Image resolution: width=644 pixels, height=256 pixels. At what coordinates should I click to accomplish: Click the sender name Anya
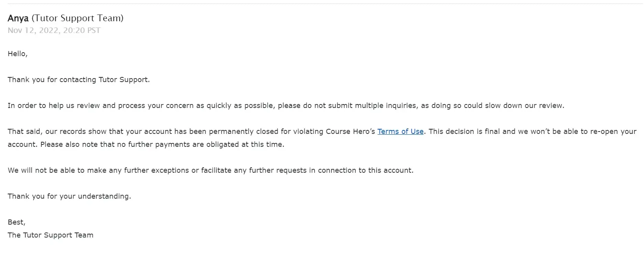[18, 18]
